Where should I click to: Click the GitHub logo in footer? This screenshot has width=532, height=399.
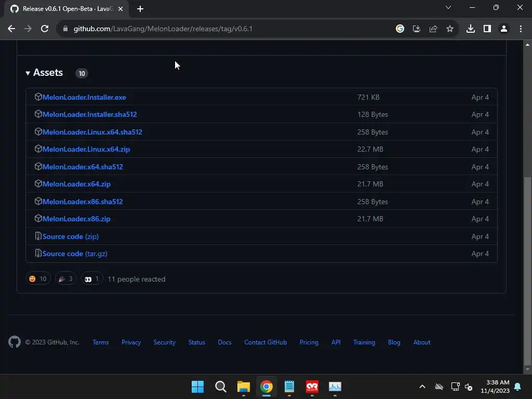15,342
